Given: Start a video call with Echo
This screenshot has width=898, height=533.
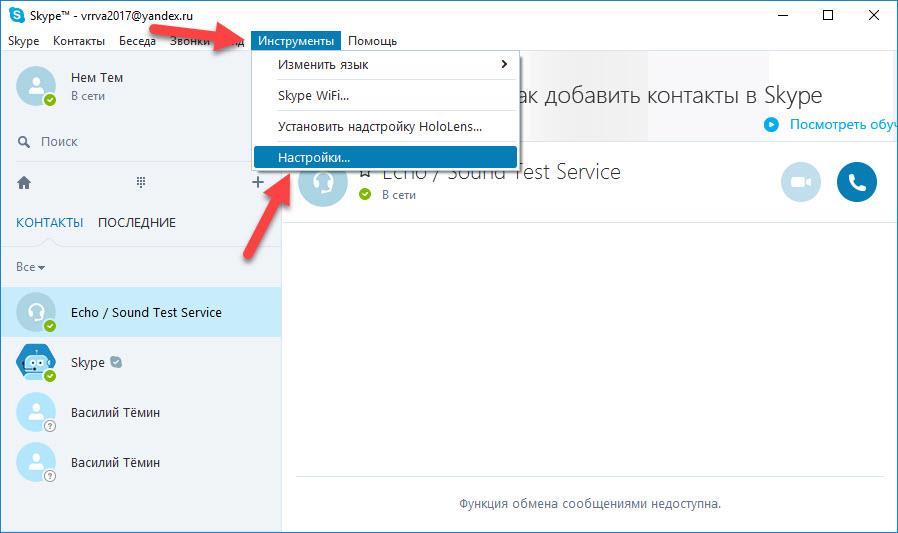Looking at the screenshot, I should [x=801, y=182].
